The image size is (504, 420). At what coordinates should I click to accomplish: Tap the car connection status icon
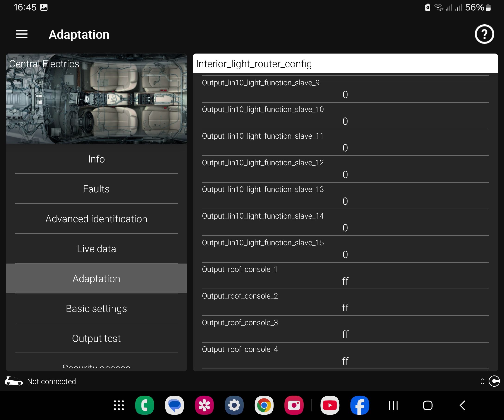(14, 381)
